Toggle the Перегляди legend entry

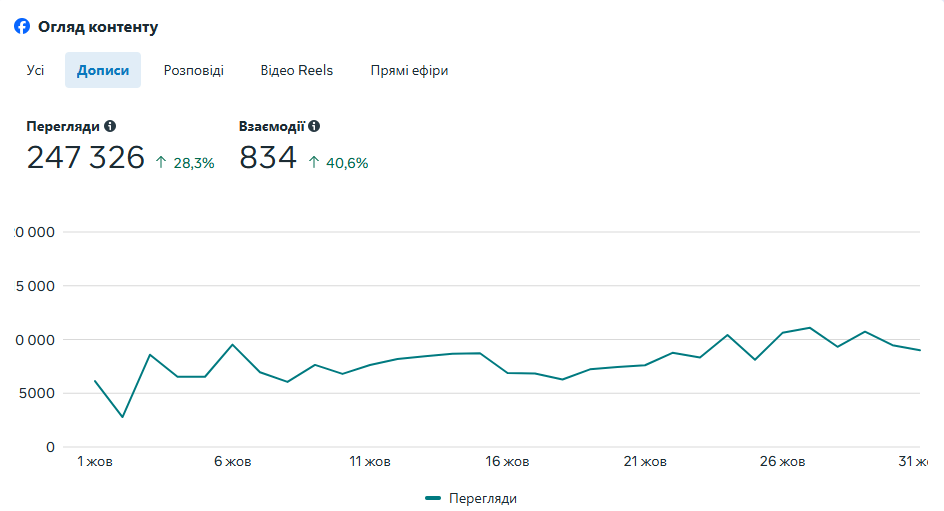click(471, 498)
